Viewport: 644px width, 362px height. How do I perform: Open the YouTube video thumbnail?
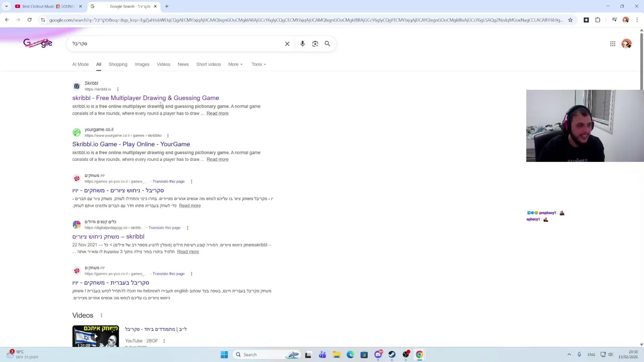click(96, 336)
